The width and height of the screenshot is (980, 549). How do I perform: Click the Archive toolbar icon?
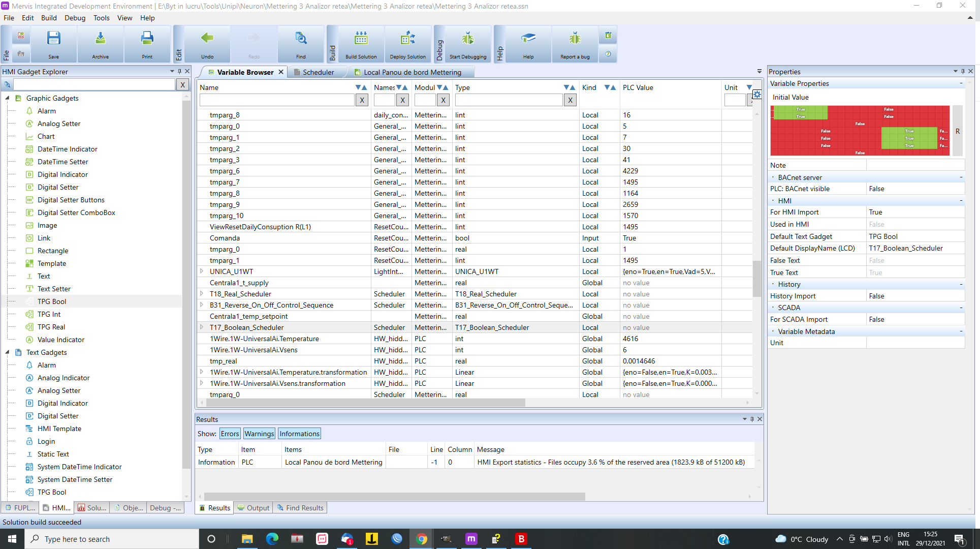coord(100,39)
